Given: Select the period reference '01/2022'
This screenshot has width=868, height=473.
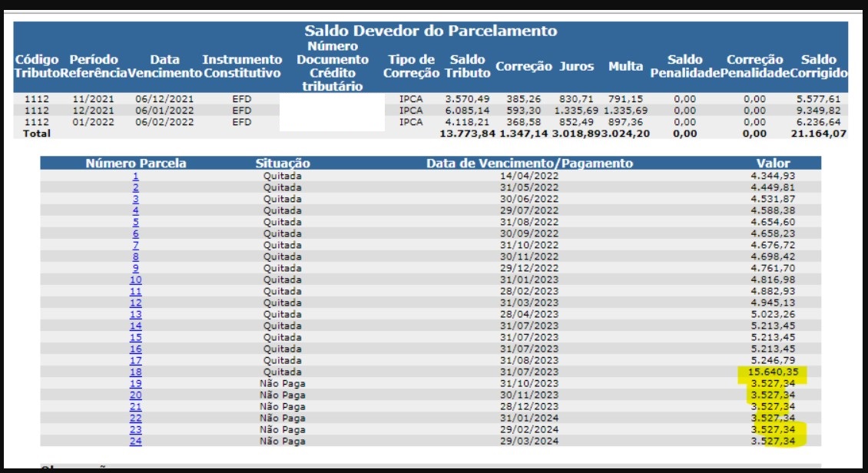Looking at the screenshot, I should tap(93, 122).
